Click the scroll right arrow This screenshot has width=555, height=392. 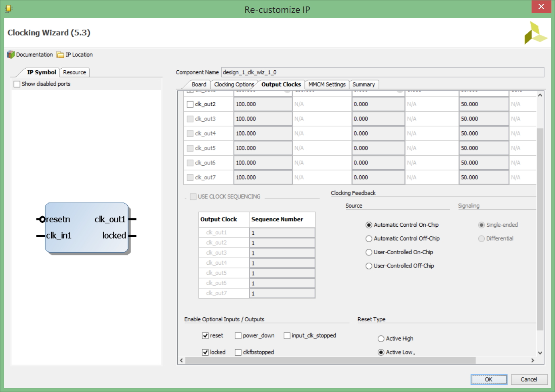[x=533, y=360]
